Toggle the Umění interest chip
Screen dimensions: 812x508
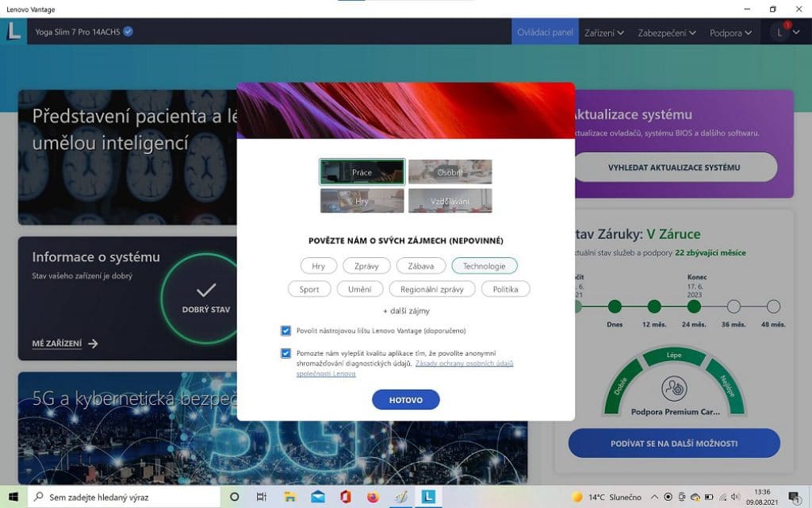(x=360, y=289)
